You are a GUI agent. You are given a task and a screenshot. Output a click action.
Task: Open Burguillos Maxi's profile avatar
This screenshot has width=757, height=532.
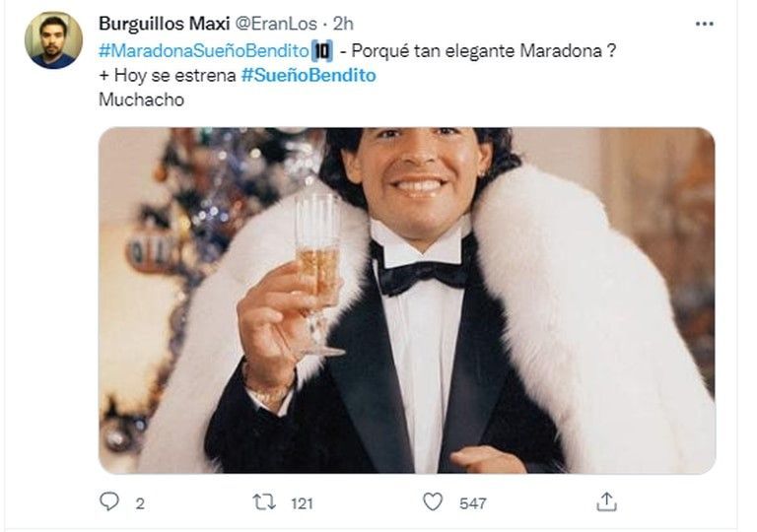point(53,40)
